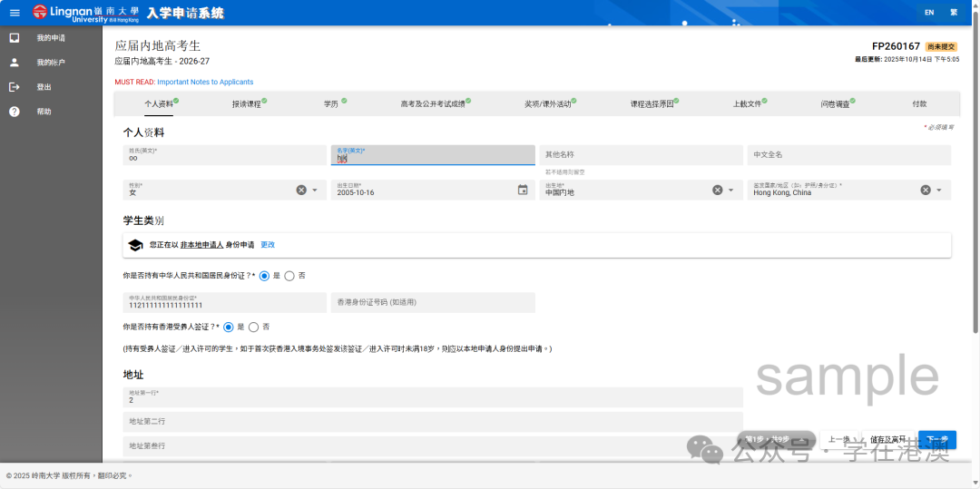Expand the nationality dropdown showing Hong Kong, China
Screen dimensions: 980x489
938,190
